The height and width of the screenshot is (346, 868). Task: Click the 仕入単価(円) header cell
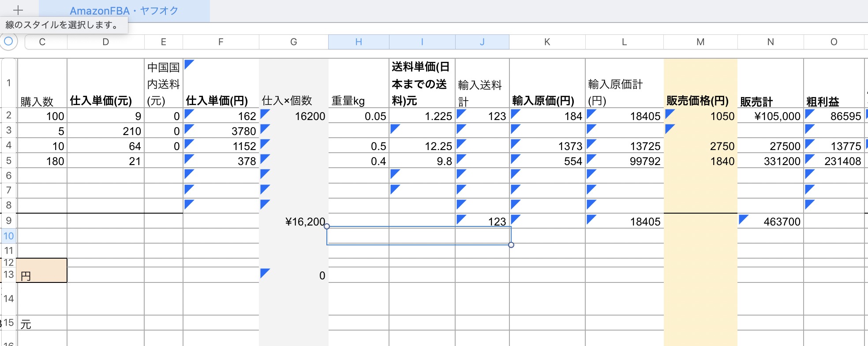[221, 83]
